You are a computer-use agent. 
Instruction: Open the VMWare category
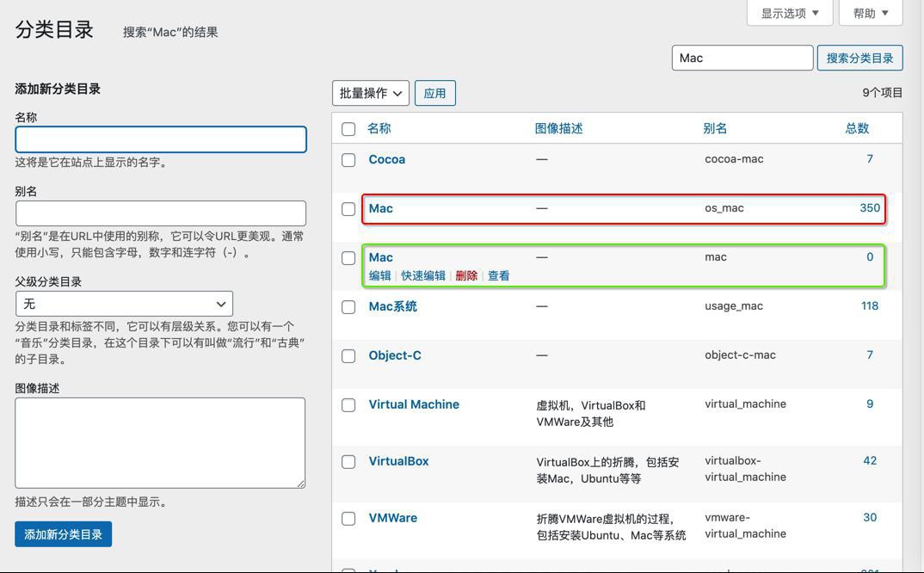(x=393, y=518)
